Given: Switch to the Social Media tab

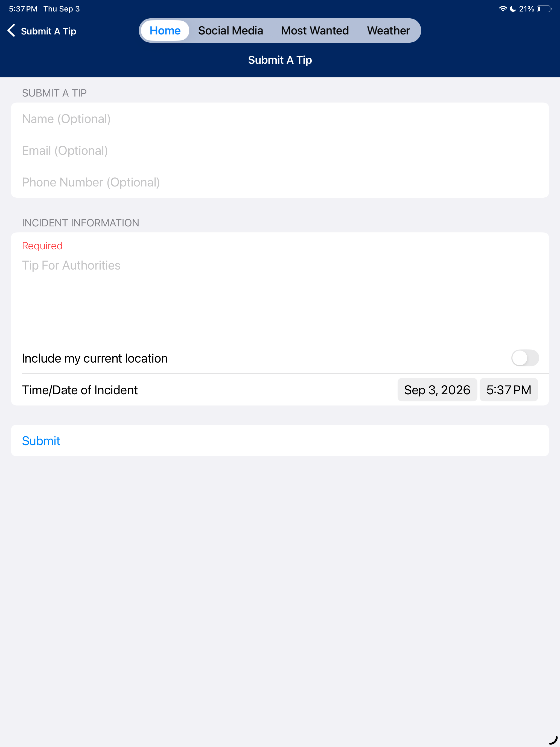Looking at the screenshot, I should 230,31.
